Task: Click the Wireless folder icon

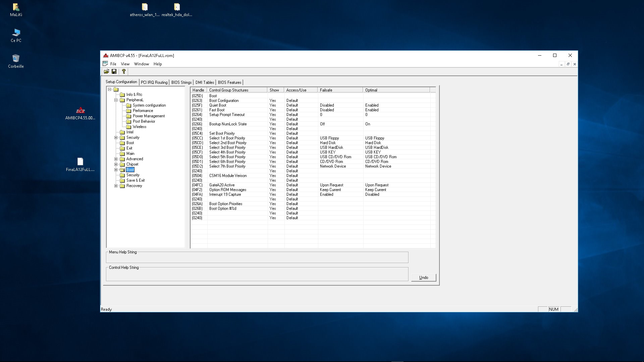Action: click(129, 127)
